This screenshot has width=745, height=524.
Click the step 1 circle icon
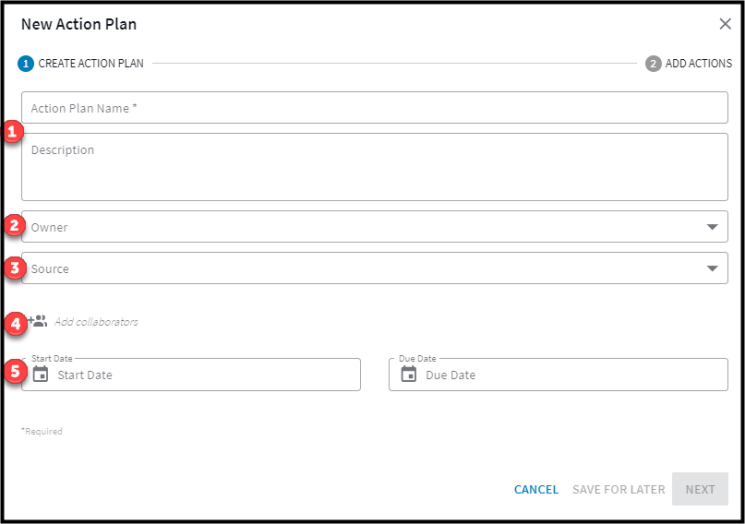(x=26, y=63)
